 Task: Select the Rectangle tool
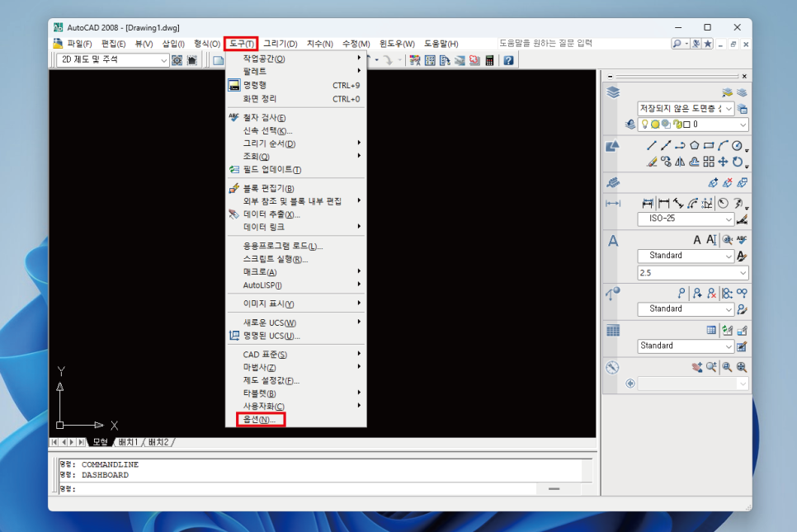click(709, 146)
